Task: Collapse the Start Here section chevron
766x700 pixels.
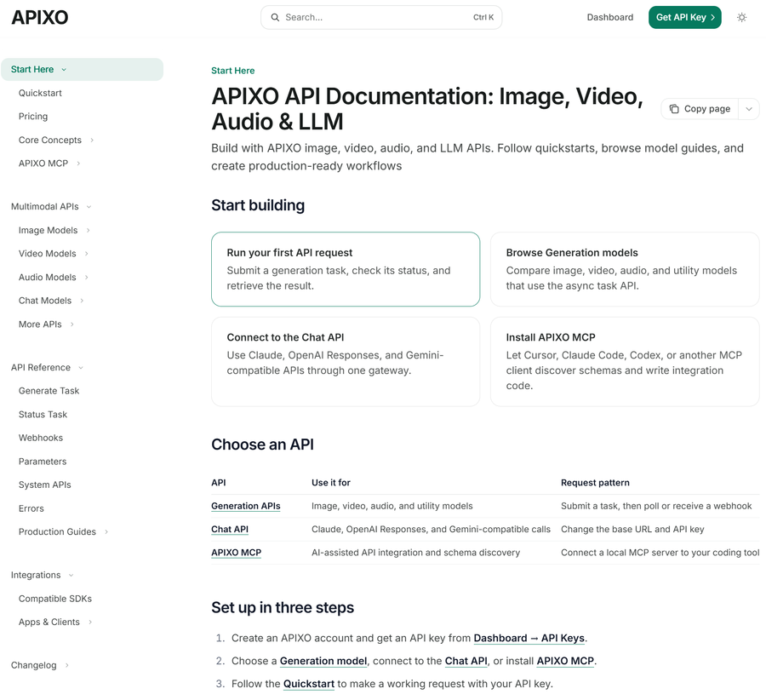Action: click(64, 70)
